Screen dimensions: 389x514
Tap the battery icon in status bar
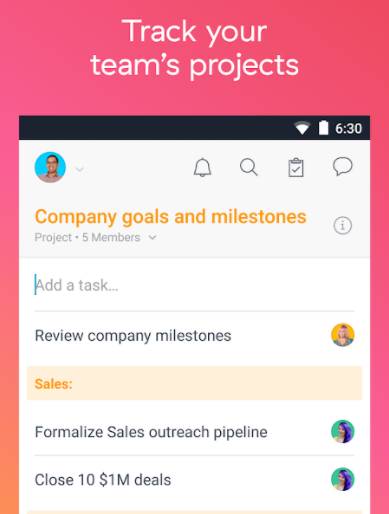pyautogui.click(x=323, y=128)
